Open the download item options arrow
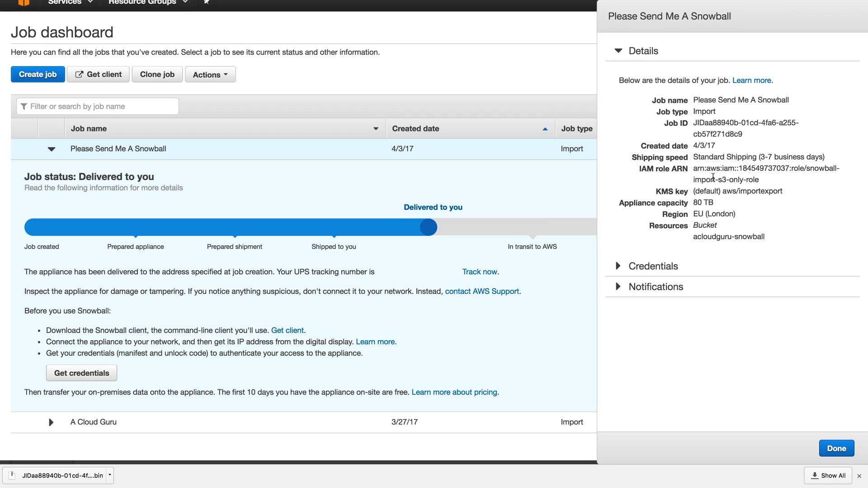This screenshot has width=868, height=488. (x=109, y=475)
